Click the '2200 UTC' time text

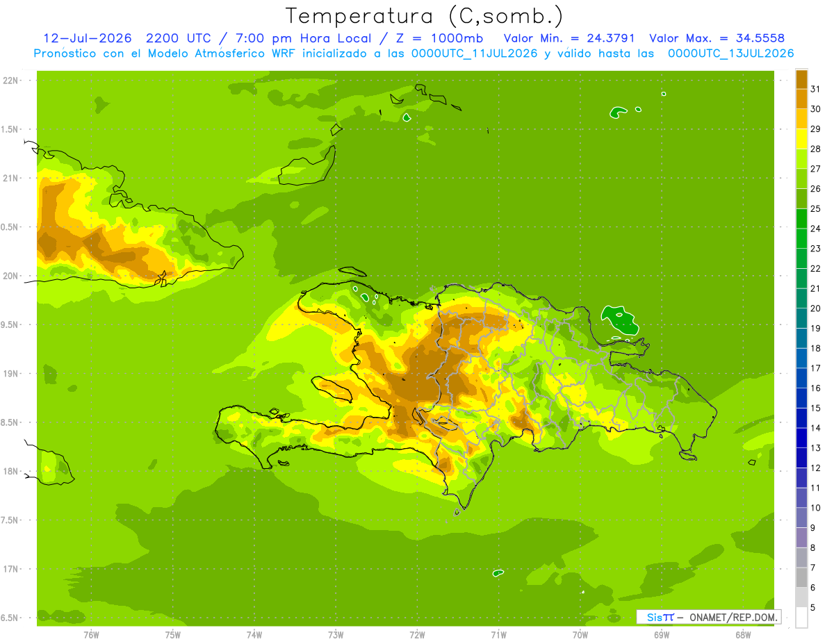[179, 38]
